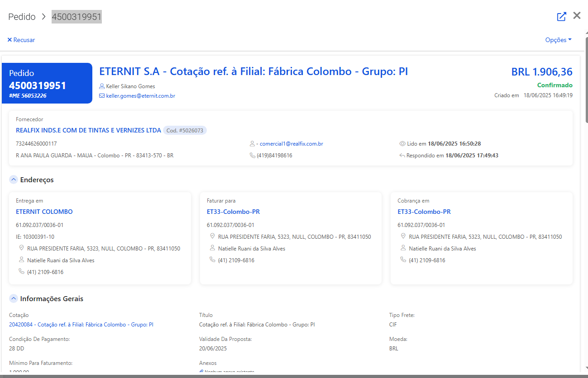Open the Opções dropdown menu
588x378 pixels.
558,40
